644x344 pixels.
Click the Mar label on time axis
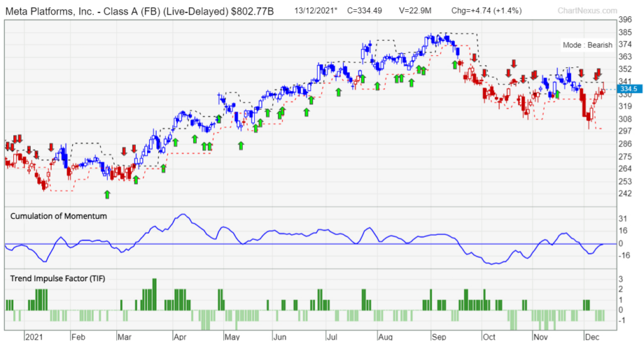[x=125, y=337]
